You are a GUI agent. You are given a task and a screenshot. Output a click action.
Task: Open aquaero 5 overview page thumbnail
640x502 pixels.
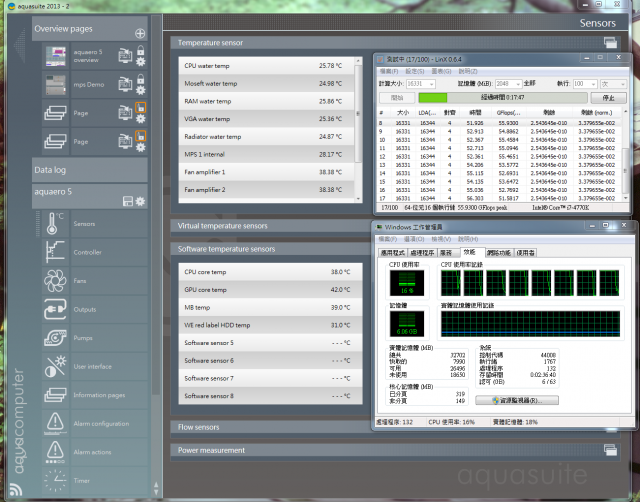[56, 56]
